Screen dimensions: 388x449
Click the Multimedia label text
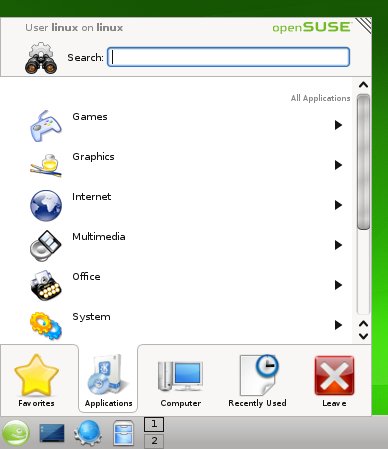[99, 237]
